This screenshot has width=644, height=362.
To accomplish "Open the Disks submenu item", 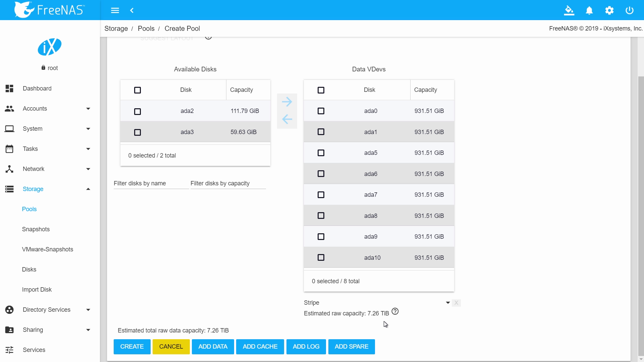I will tap(29, 269).
